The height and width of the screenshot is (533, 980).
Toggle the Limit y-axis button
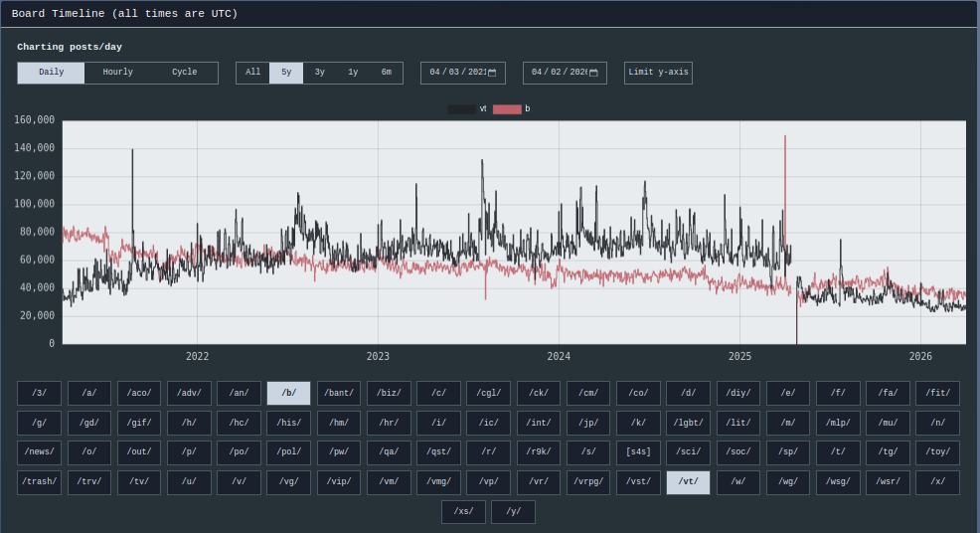point(658,73)
